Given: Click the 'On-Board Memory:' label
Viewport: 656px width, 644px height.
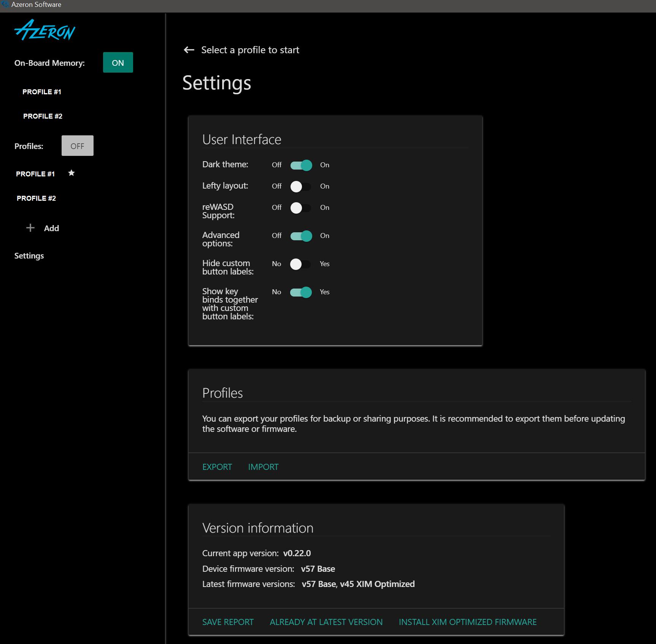Looking at the screenshot, I should click(49, 63).
